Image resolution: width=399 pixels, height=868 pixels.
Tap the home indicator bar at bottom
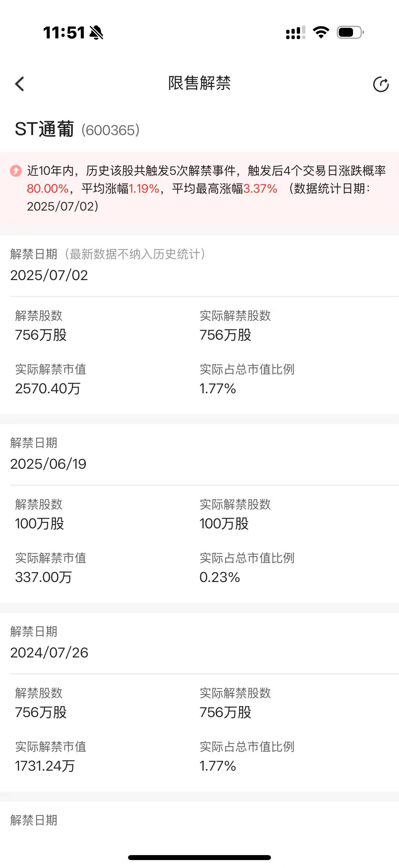tap(199, 857)
